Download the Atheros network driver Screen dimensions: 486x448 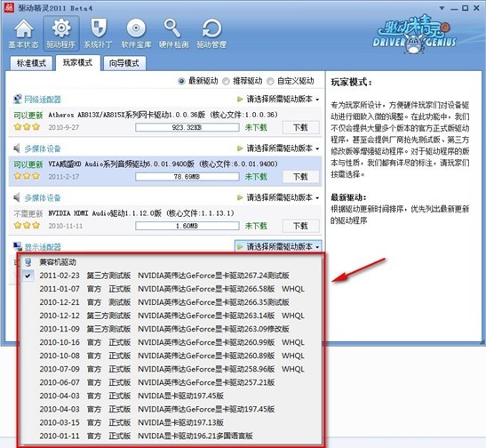click(x=300, y=127)
